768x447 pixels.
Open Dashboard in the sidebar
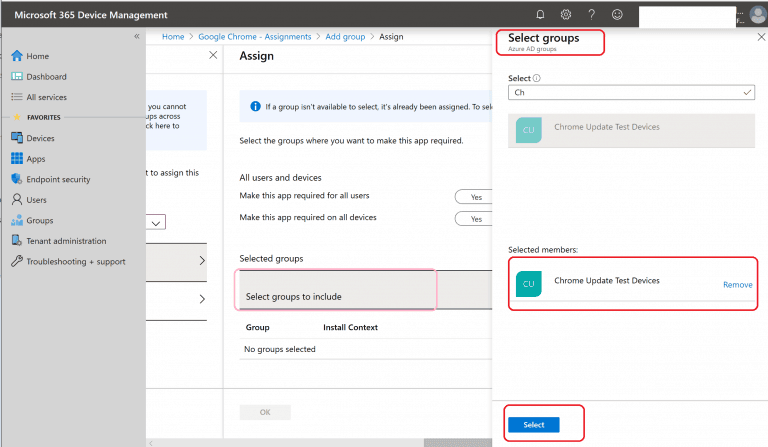coord(46,77)
